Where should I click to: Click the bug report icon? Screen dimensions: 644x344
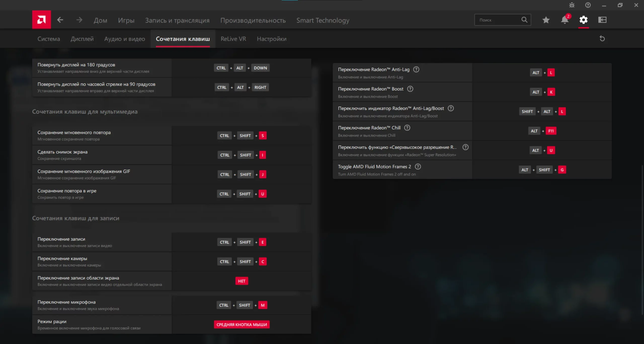pyautogui.click(x=572, y=5)
